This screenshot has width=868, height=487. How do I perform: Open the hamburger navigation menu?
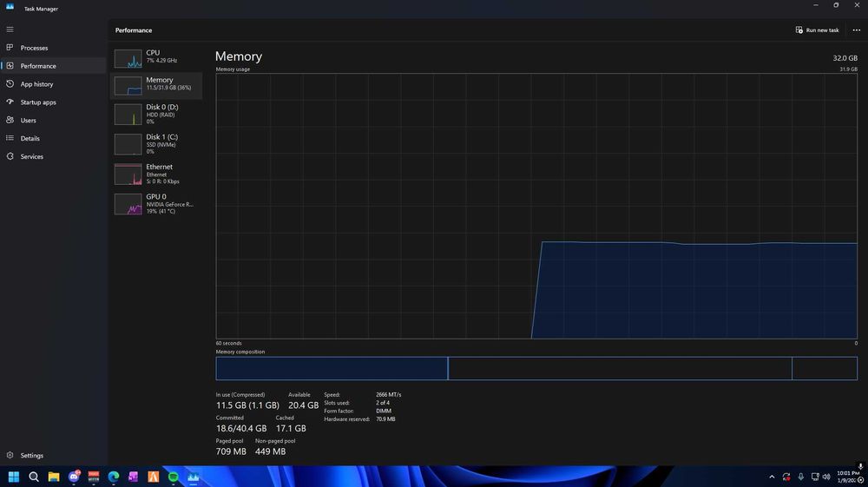10,30
